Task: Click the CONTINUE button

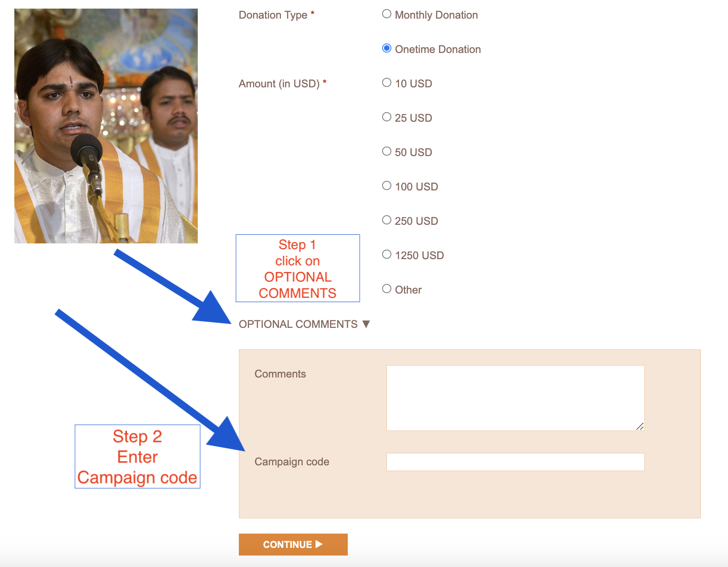Action: (x=293, y=545)
